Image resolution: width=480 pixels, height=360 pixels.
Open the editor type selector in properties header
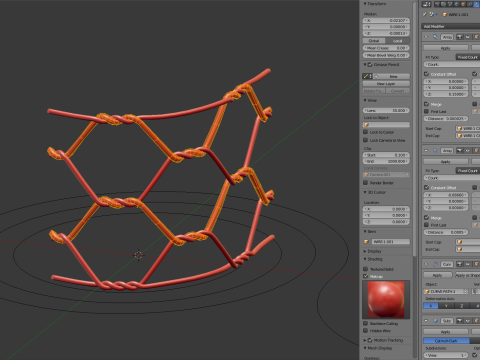(x=427, y=4)
